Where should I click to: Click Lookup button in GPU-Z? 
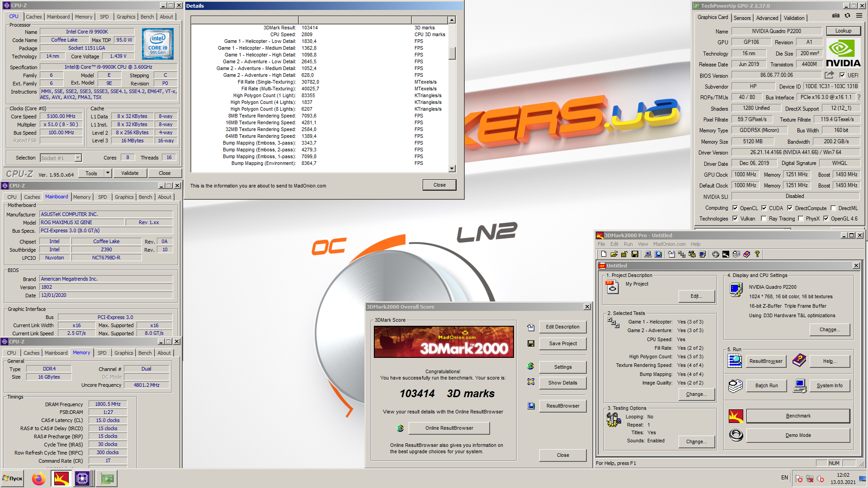(x=843, y=31)
